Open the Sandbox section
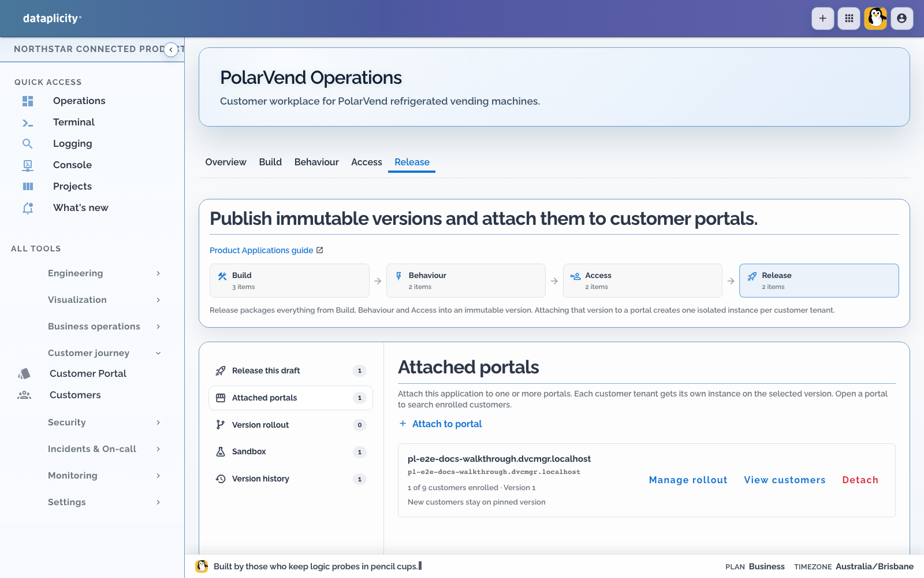 click(290, 452)
